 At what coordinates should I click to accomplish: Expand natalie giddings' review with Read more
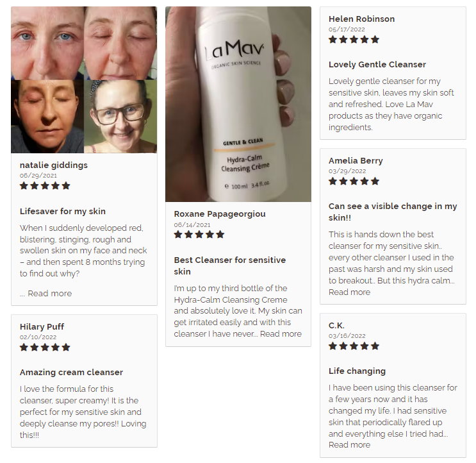click(x=50, y=294)
